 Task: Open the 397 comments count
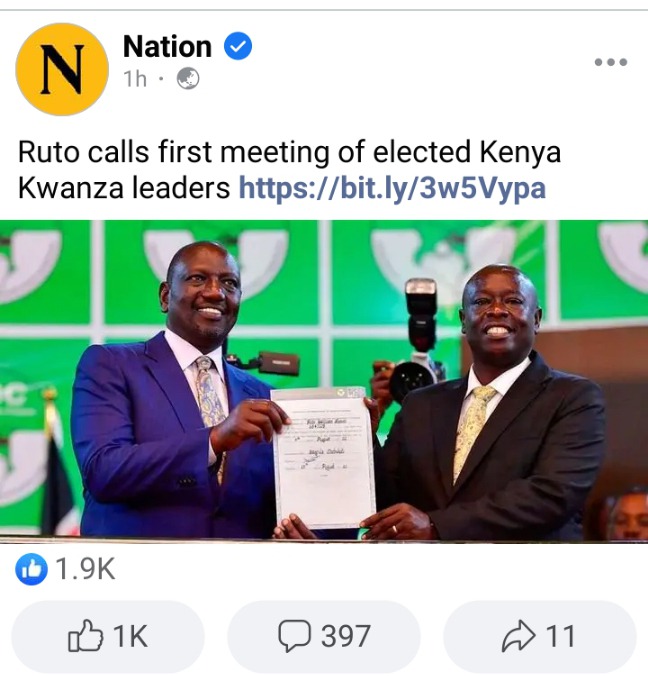pyautogui.click(x=346, y=636)
